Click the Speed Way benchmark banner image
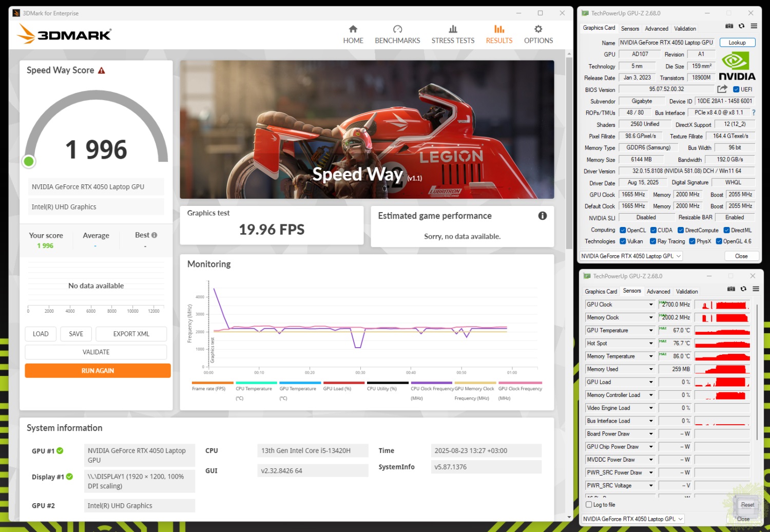This screenshot has height=532, width=770. tap(367, 129)
